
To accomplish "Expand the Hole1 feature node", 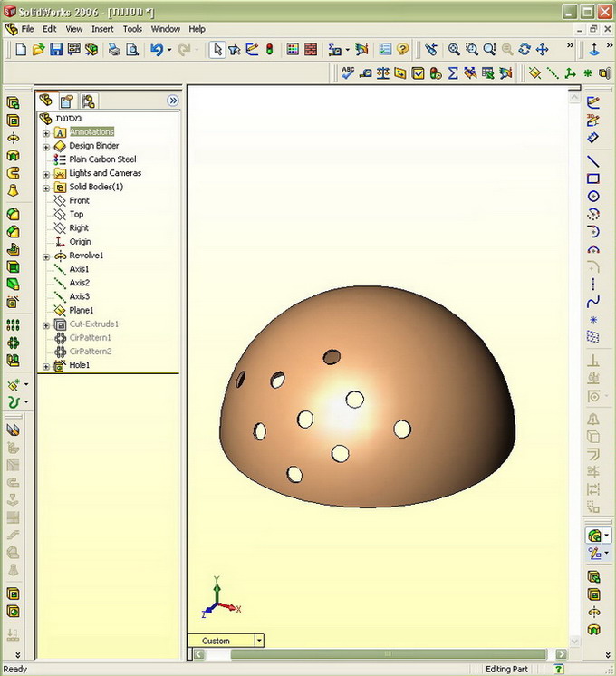I will click(46, 366).
